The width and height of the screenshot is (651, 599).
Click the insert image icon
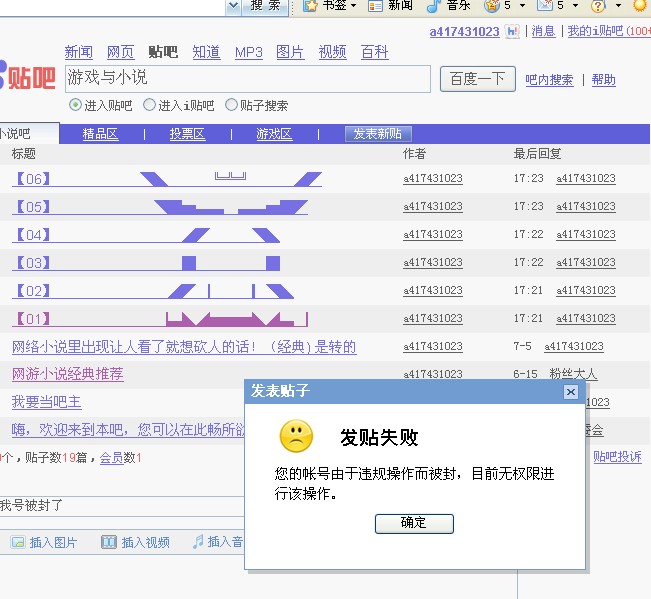[x=18, y=542]
